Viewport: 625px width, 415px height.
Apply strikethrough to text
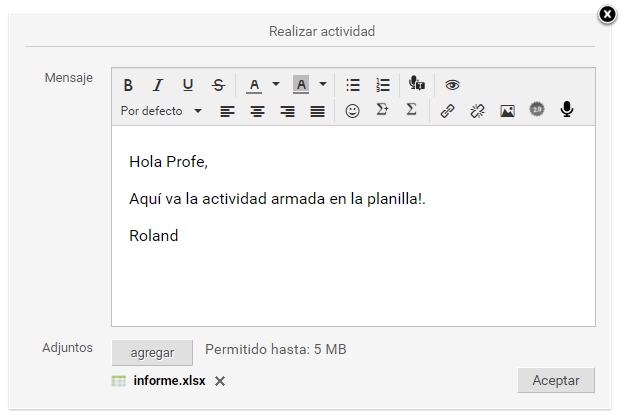[x=218, y=85]
